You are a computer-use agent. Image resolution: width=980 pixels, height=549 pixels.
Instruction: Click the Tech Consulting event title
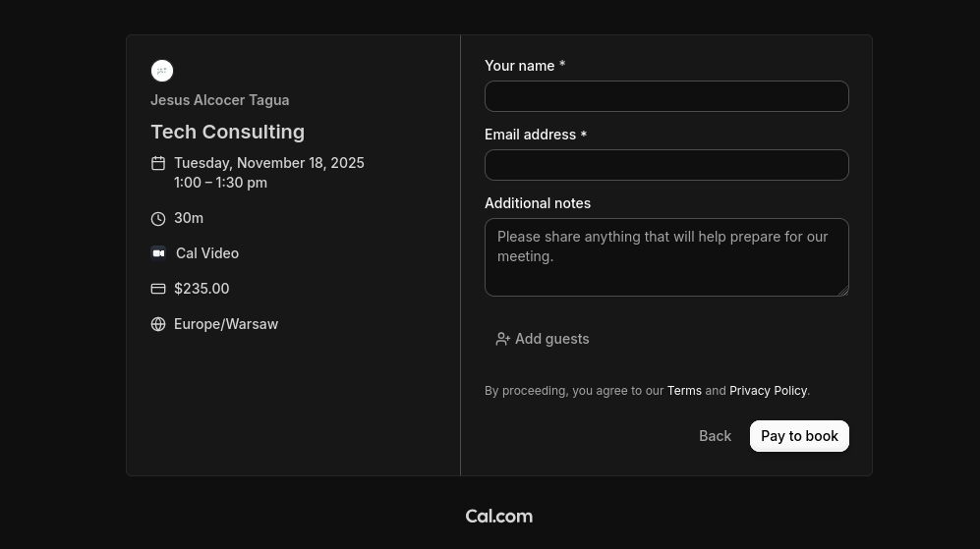(227, 132)
